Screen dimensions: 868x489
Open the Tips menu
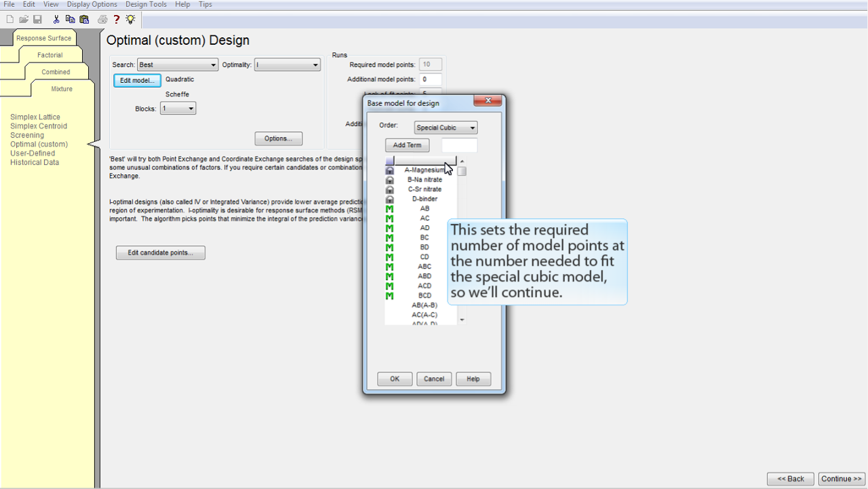click(205, 4)
